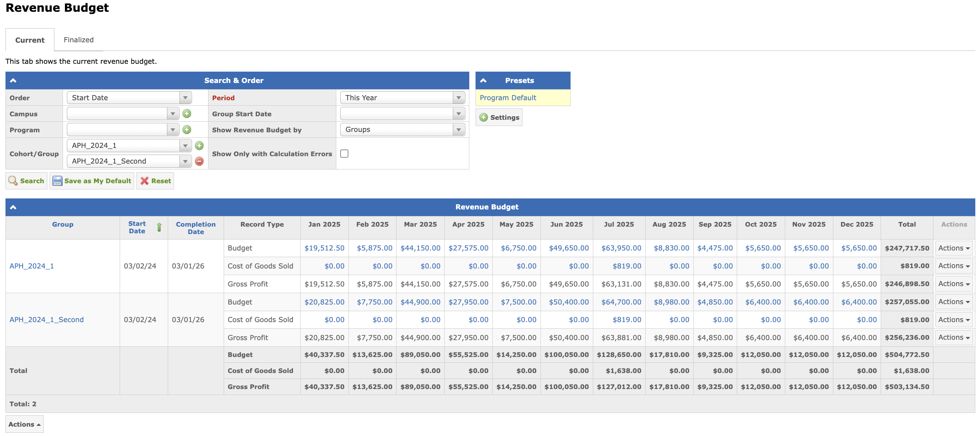Sort table by Start Date column header

(137, 227)
